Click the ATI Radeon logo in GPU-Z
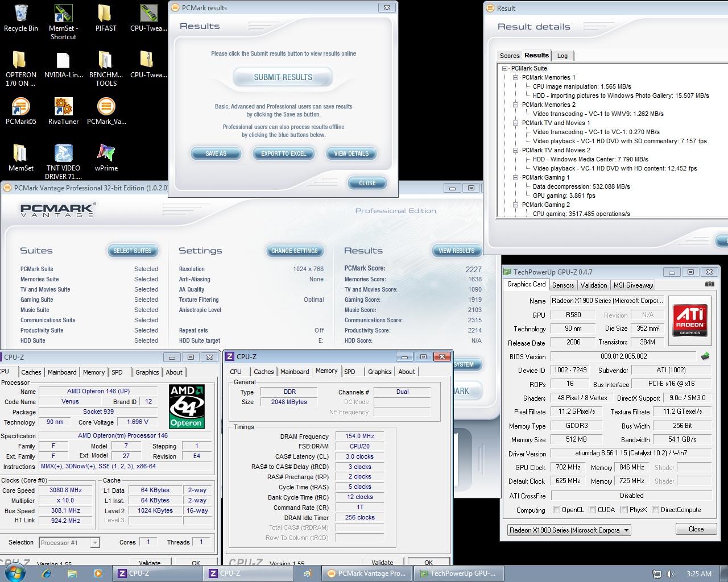Viewport: 728px width, 582px height. point(689,321)
